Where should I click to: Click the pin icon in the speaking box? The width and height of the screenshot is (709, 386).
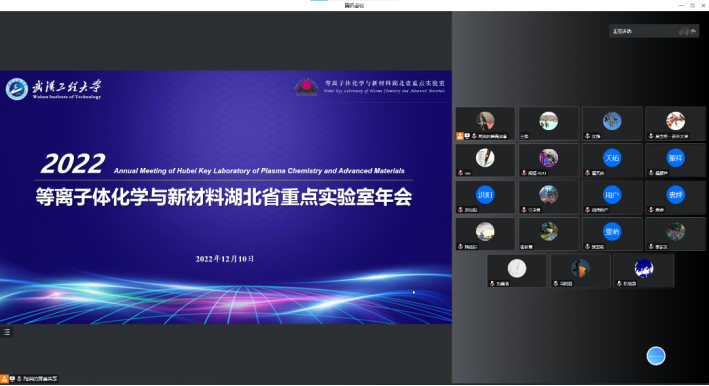coord(683,31)
